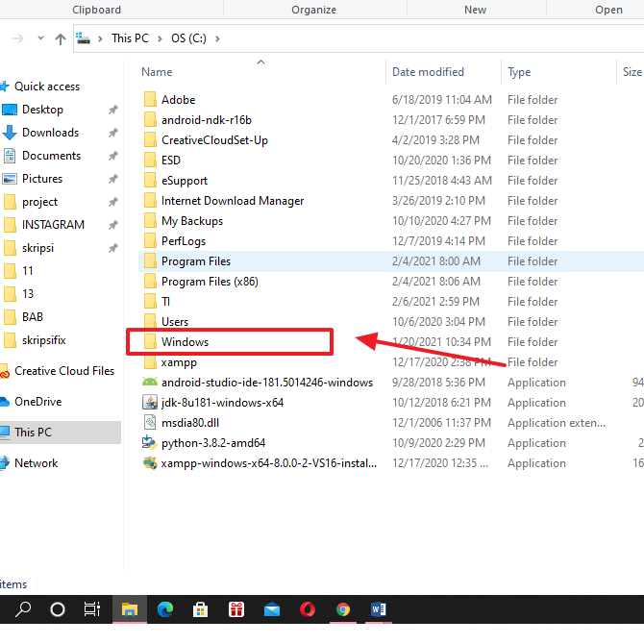Screen dimensions: 644x644
Task: Open Documents in Quick access
Action: 51,156
